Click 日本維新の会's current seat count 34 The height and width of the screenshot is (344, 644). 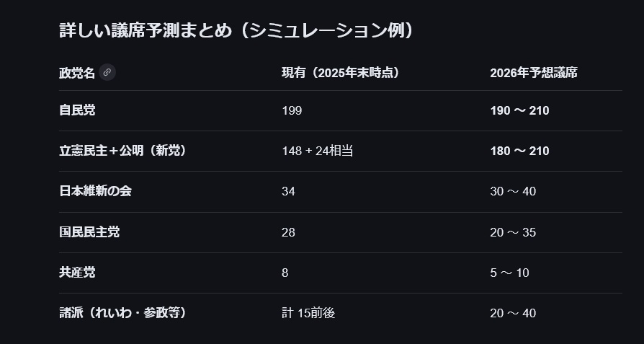pyautogui.click(x=288, y=191)
